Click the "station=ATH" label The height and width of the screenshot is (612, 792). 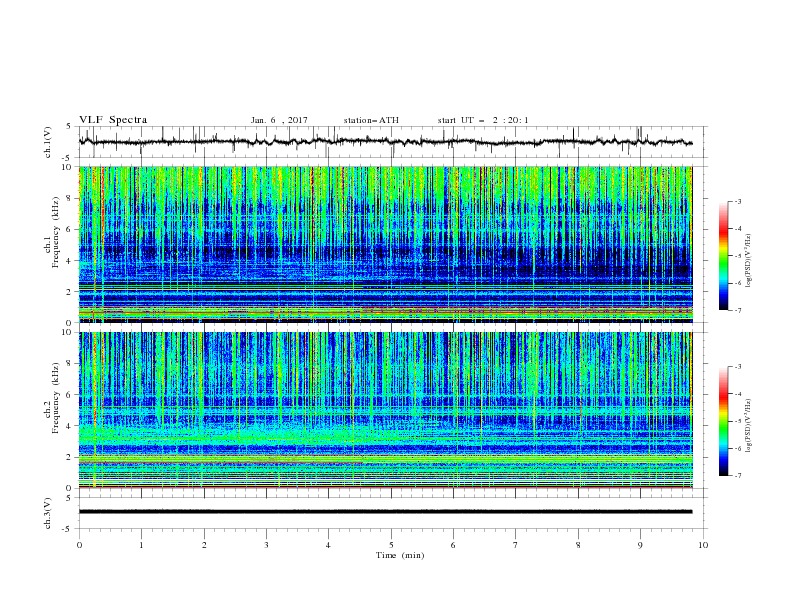[x=371, y=120]
